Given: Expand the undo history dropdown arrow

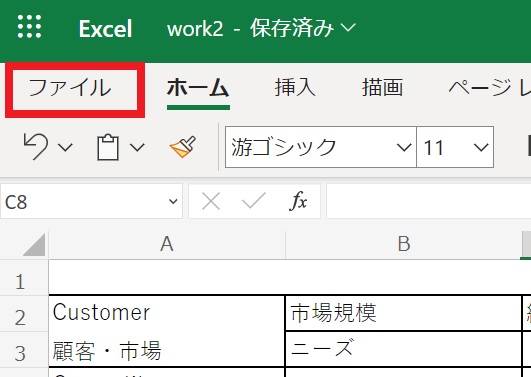Looking at the screenshot, I should click(x=65, y=147).
